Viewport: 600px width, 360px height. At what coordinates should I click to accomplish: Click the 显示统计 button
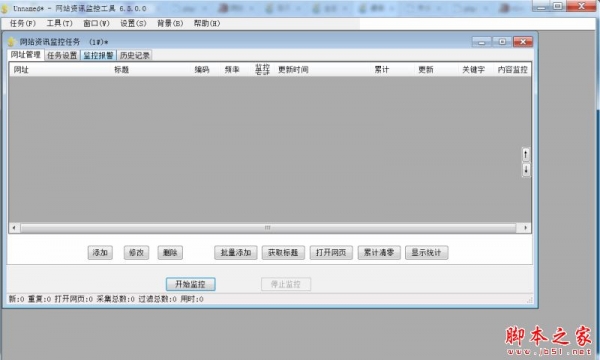[427, 252]
